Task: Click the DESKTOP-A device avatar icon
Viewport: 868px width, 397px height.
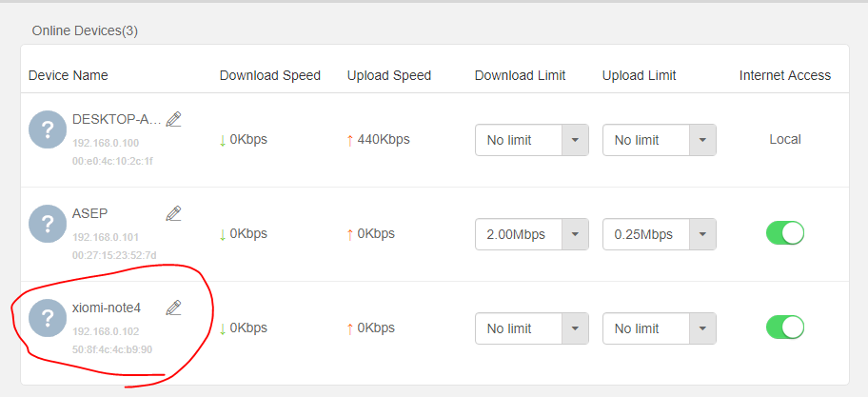Action: (48, 129)
